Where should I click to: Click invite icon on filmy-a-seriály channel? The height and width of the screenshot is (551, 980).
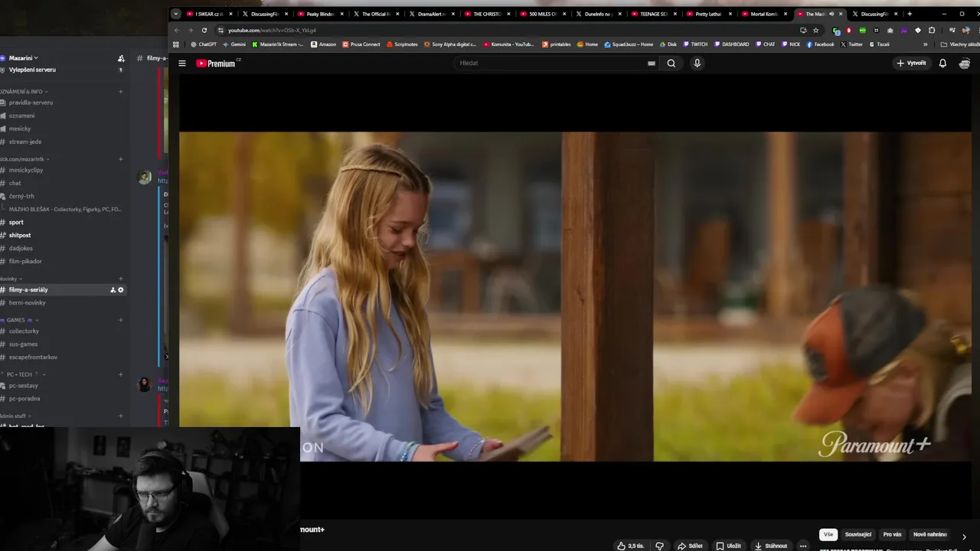click(113, 290)
